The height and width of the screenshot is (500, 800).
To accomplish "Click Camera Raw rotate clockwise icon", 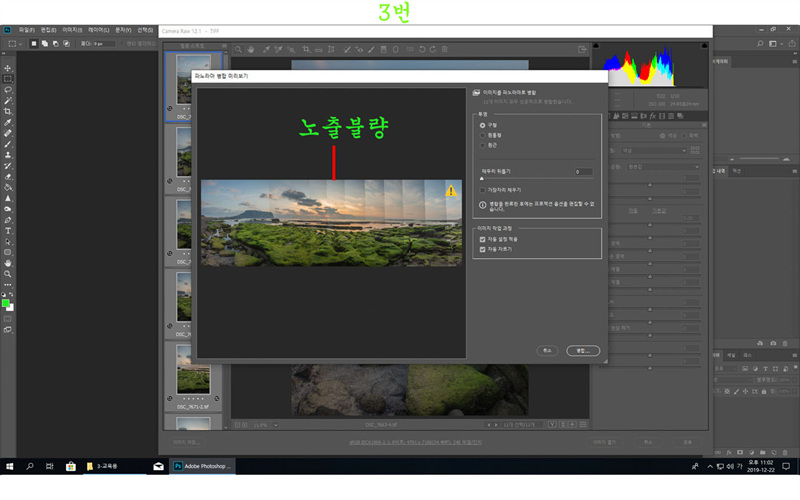I will [x=433, y=49].
